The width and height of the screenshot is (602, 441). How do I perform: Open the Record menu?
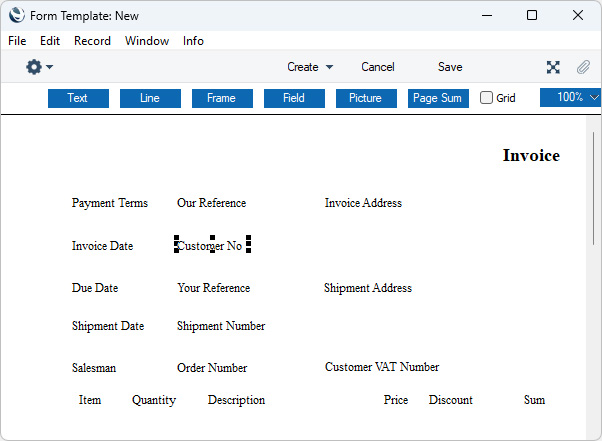pyautogui.click(x=92, y=41)
